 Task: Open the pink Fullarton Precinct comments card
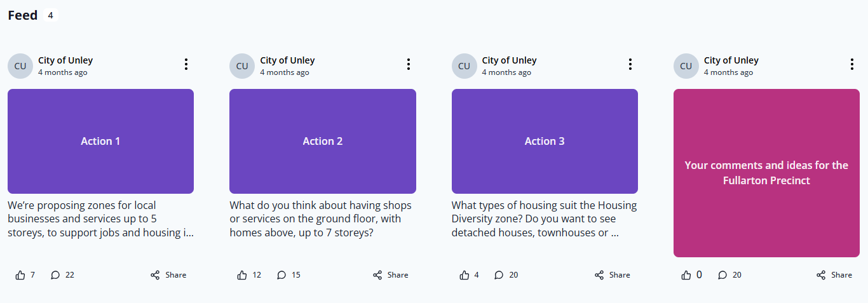pos(766,173)
